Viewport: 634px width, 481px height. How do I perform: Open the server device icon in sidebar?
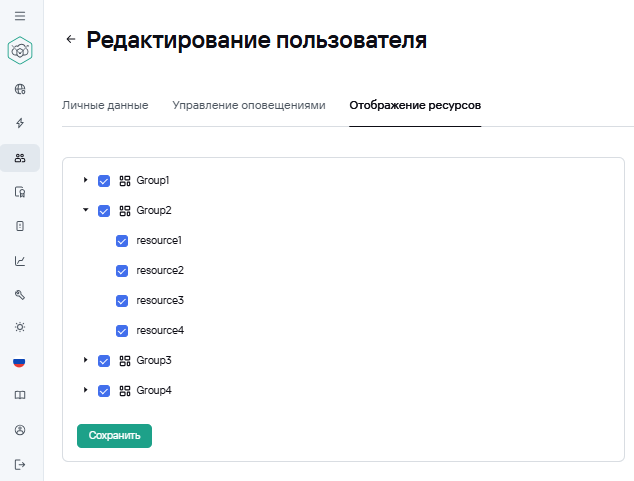(x=20, y=226)
